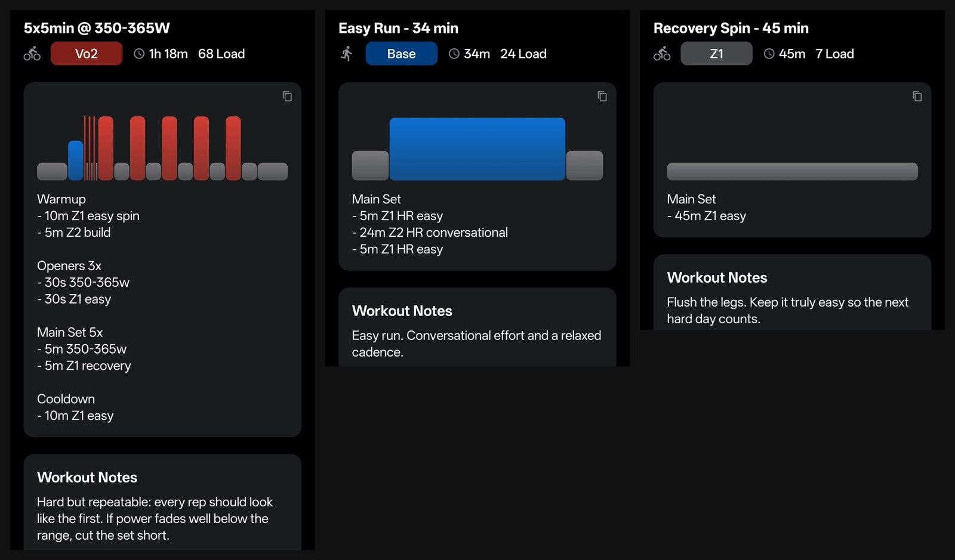The image size is (955, 560).
Task: Click the cycling icon for 5x5min workout
Action: click(x=32, y=54)
